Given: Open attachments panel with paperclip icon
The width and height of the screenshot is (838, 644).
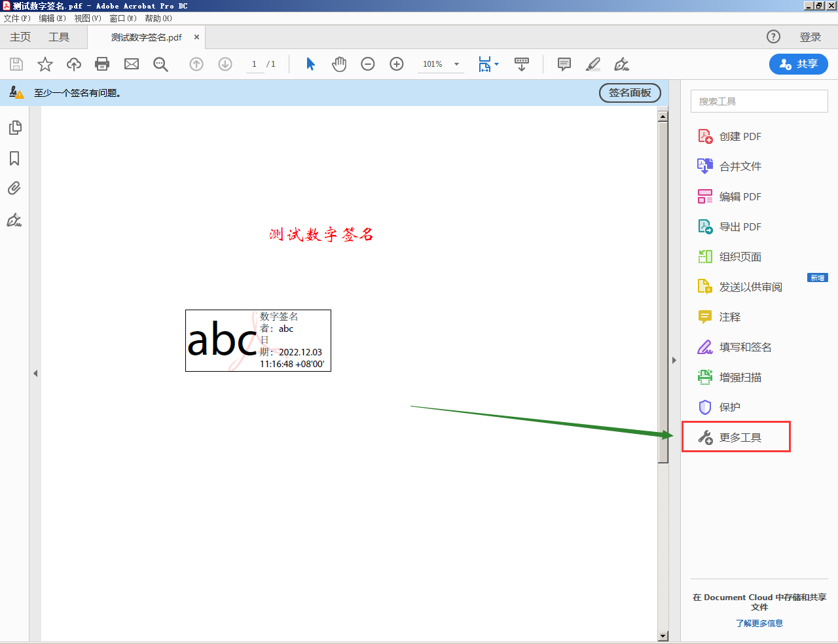Looking at the screenshot, I should coord(14,188).
